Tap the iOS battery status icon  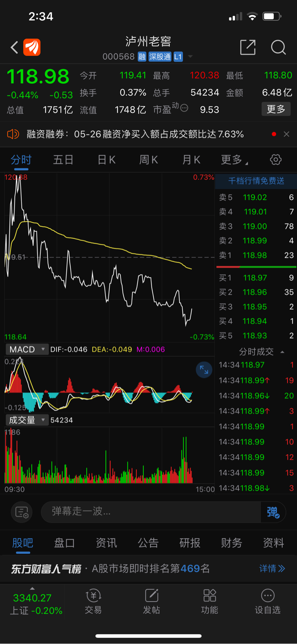click(272, 16)
